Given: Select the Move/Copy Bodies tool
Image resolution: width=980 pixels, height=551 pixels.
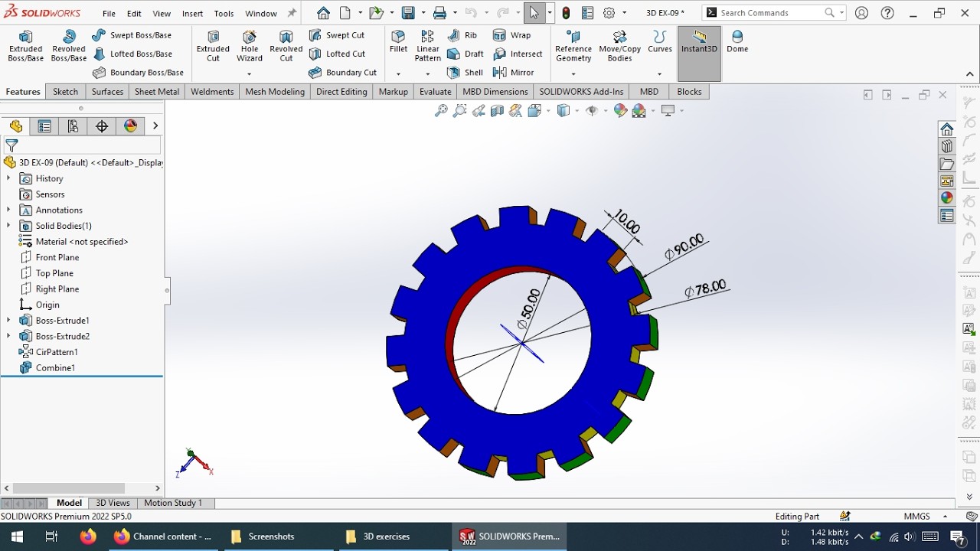Looking at the screenshot, I should tap(619, 47).
